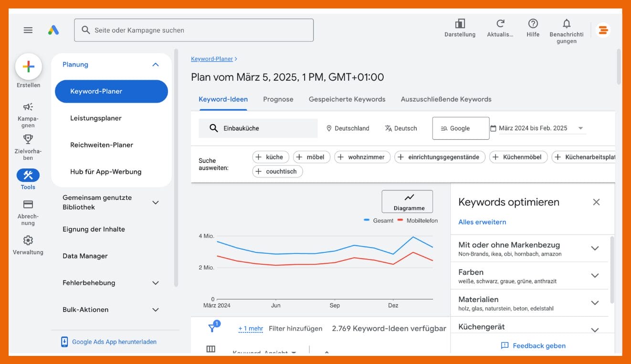Click the Seite oder Kampagne suchen field

pyautogui.click(x=194, y=30)
